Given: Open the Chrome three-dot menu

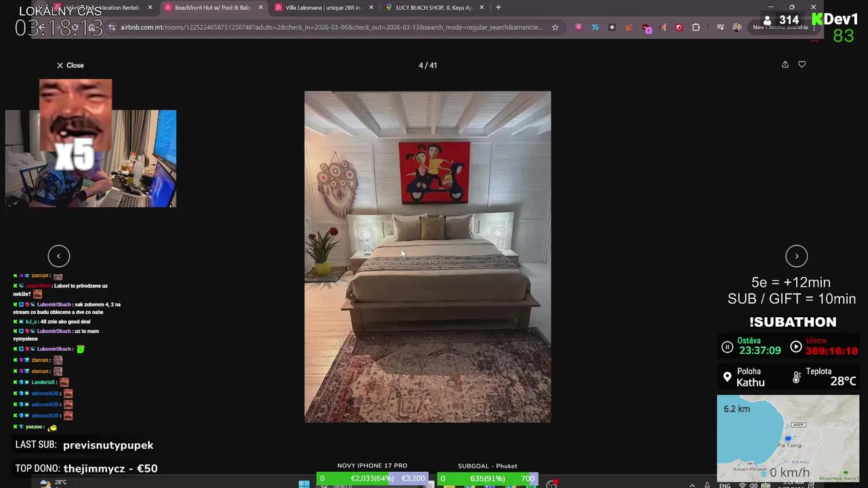Looking at the screenshot, I should click(x=814, y=28).
